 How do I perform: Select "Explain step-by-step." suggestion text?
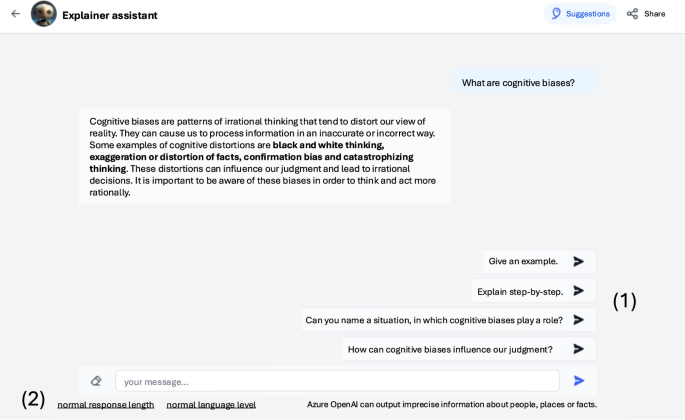520,291
